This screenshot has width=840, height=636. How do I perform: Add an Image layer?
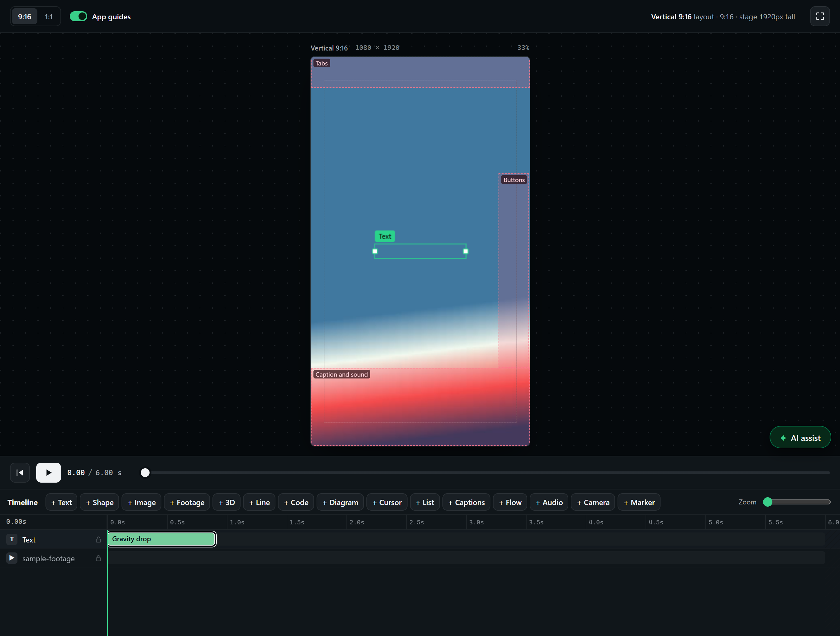(x=142, y=502)
